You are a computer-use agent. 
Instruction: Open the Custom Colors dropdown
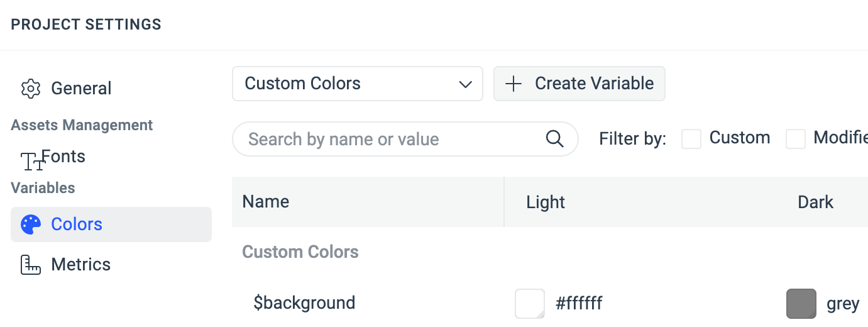[357, 84]
